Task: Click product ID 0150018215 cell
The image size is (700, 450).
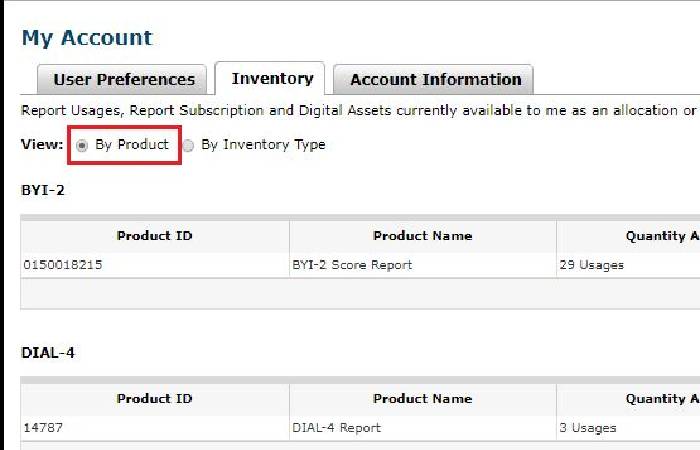Action: pyautogui.click(x=63, y=265)
